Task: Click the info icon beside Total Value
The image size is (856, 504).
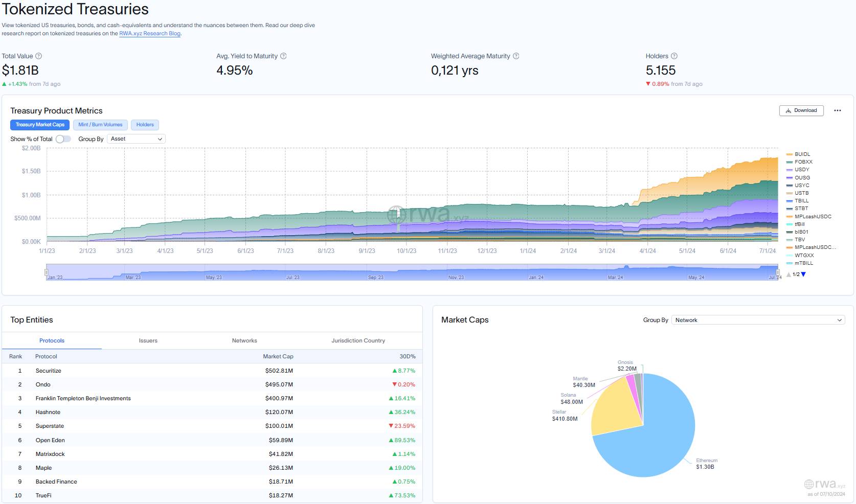Action: click(38, 56)
